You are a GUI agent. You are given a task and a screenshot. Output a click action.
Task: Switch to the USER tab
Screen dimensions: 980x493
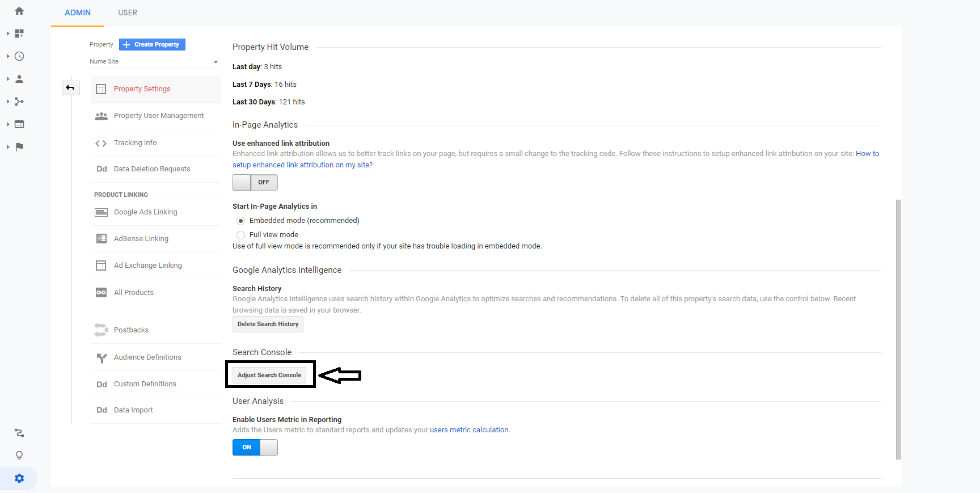coord(128,12)
